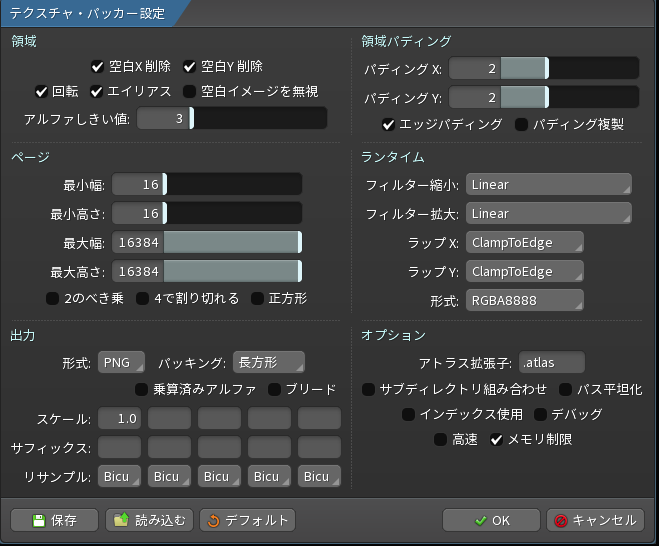
Task: Click the パディング Y slider bar
Action: coord(570,97)
